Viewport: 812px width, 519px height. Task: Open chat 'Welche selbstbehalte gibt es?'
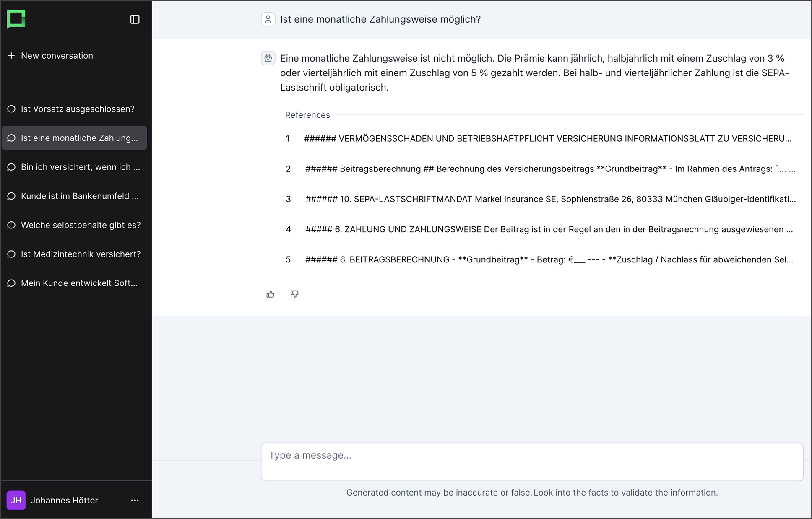(74, 225)
